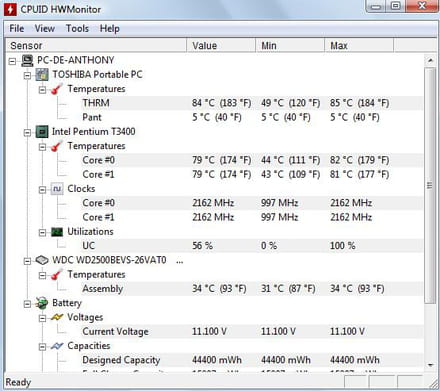Select the Intel Pentium T3400 CPU icon
The height and width of the screenshot is (391, 440).
tap(42, 132)
